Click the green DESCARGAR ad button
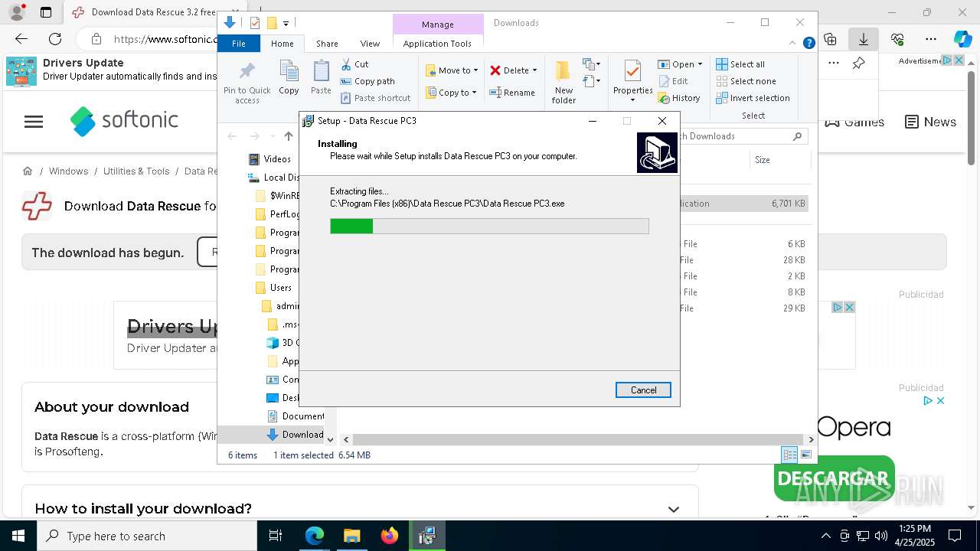 tap(834, 479)
